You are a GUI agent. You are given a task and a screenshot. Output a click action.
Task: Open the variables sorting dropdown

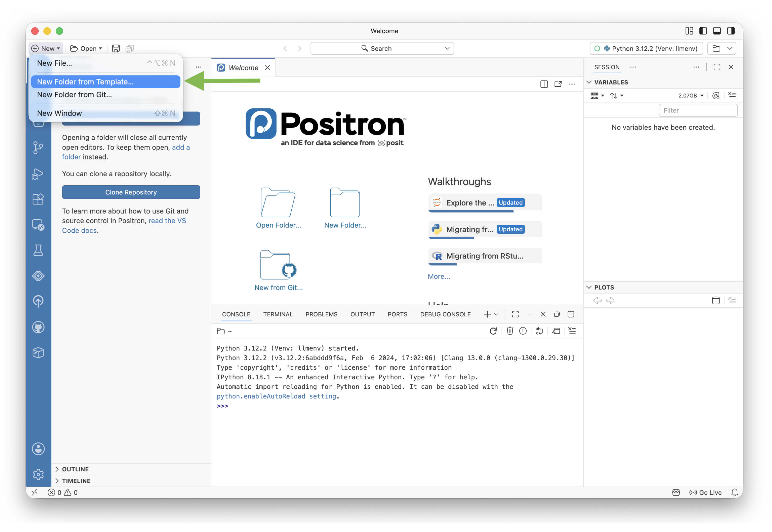(616, 96)
